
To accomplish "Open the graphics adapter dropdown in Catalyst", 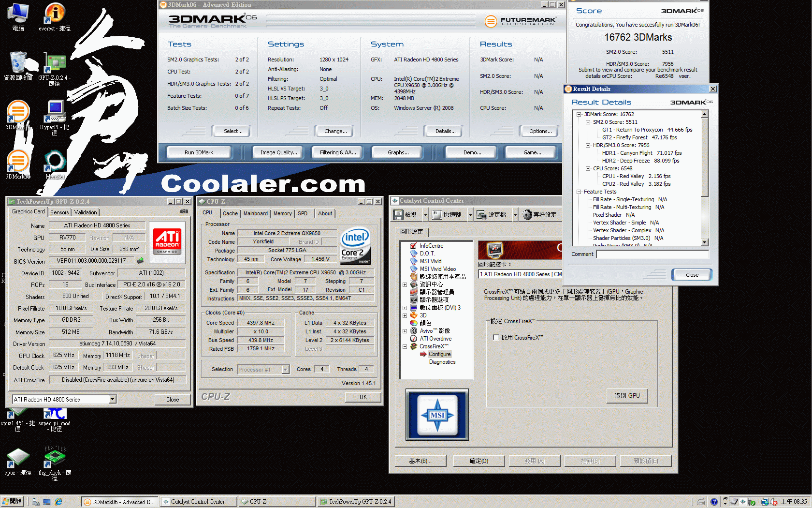I will 520,274.
